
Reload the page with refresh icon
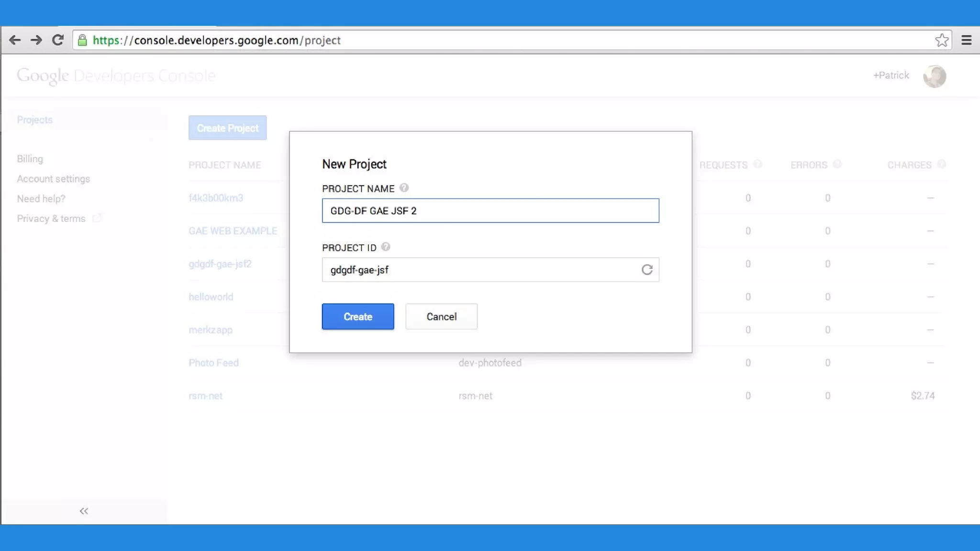tap(58, 40)
